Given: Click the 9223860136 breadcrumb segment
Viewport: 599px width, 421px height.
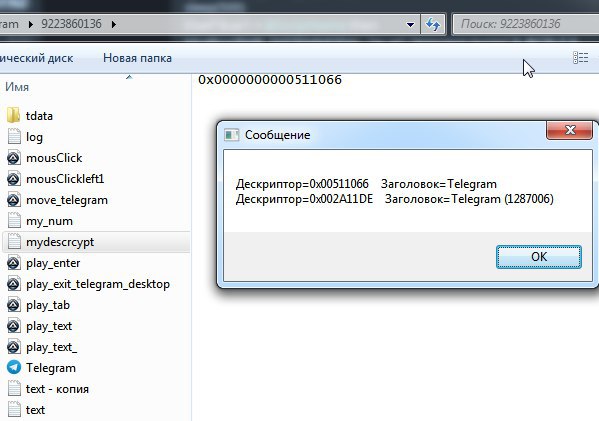Looking at the screenshot, I should pos(71,24).
